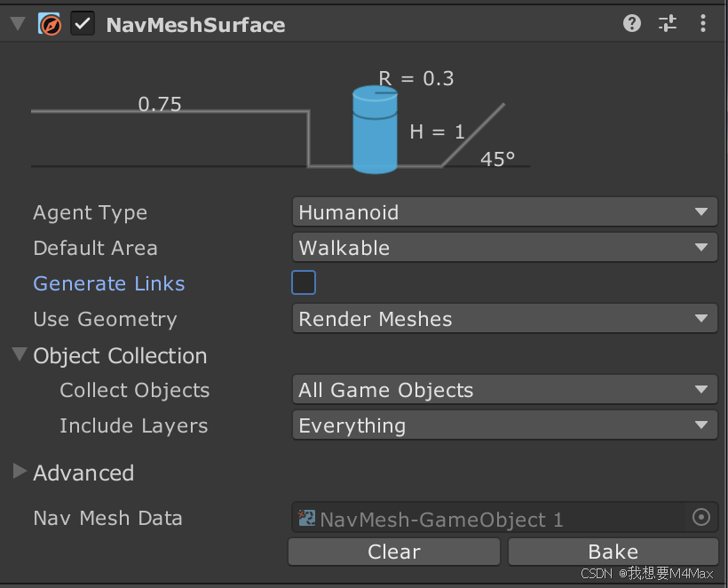The height and width of the screenshot is (588, 728).
Task: Open the Collect Objects dropdown
Action: pyautogui.click(x=504, y=390)
